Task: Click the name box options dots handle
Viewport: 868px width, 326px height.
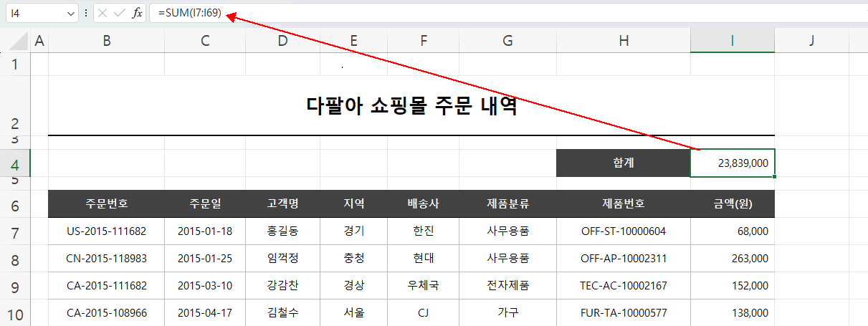Action: [x=86, y=13]
